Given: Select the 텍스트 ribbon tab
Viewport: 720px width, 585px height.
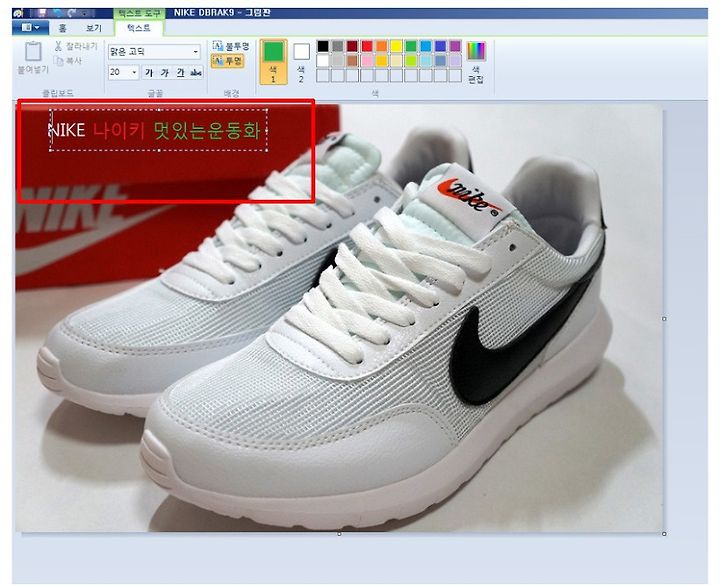Looking at the screenshot, I should click(x=139, y=28).
